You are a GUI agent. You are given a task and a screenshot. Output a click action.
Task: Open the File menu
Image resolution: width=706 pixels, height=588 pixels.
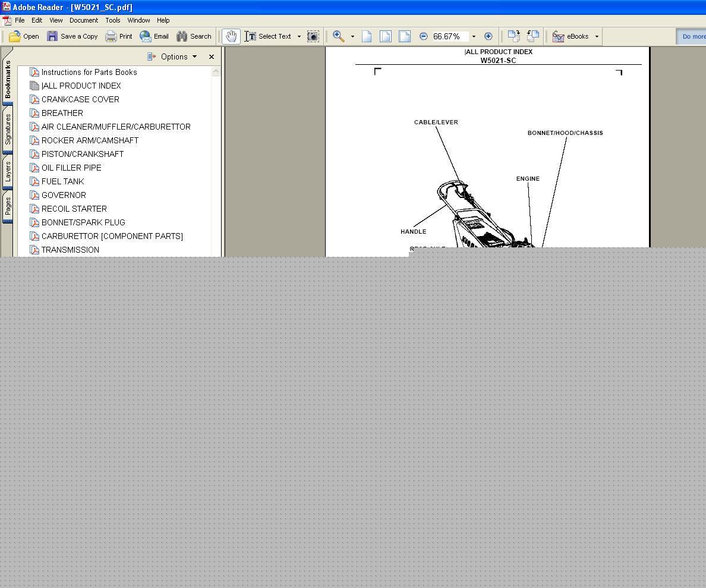[20, 20]
